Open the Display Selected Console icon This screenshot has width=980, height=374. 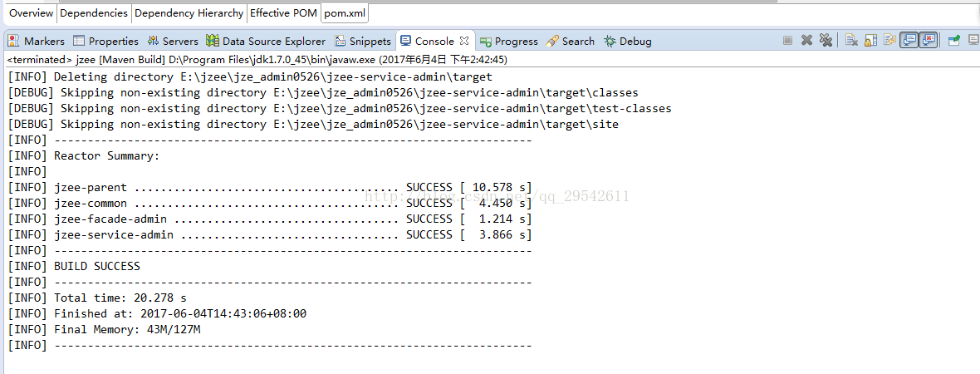point(973,40)
